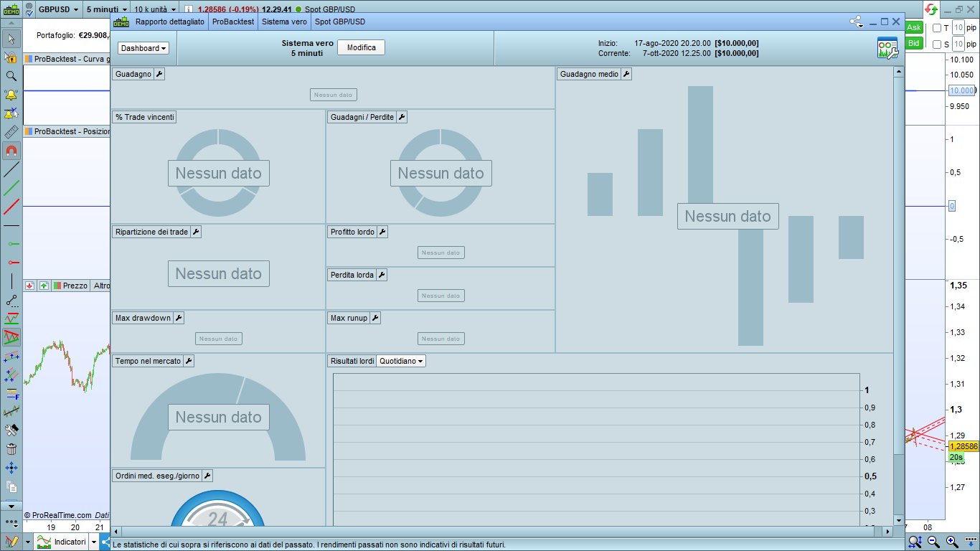Select the arrow cursor tool
The width and height of the screenshot is (980, 551).
tap(11, 39)
